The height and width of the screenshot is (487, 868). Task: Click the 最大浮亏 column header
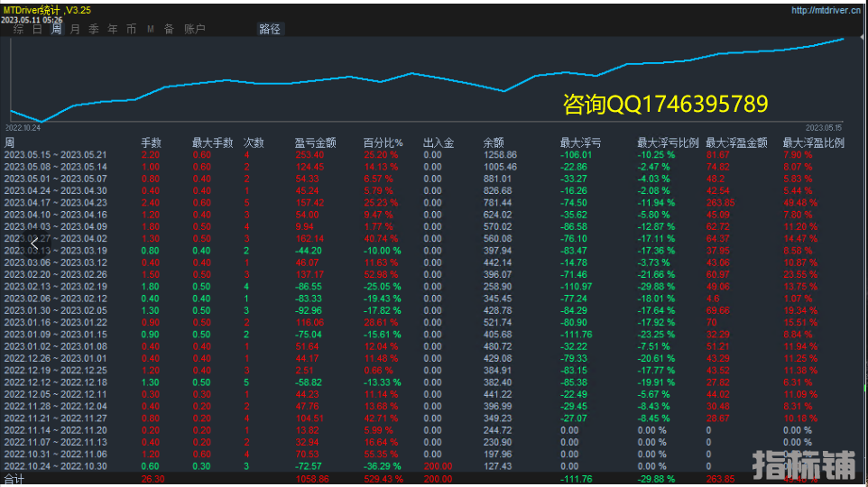580,142
